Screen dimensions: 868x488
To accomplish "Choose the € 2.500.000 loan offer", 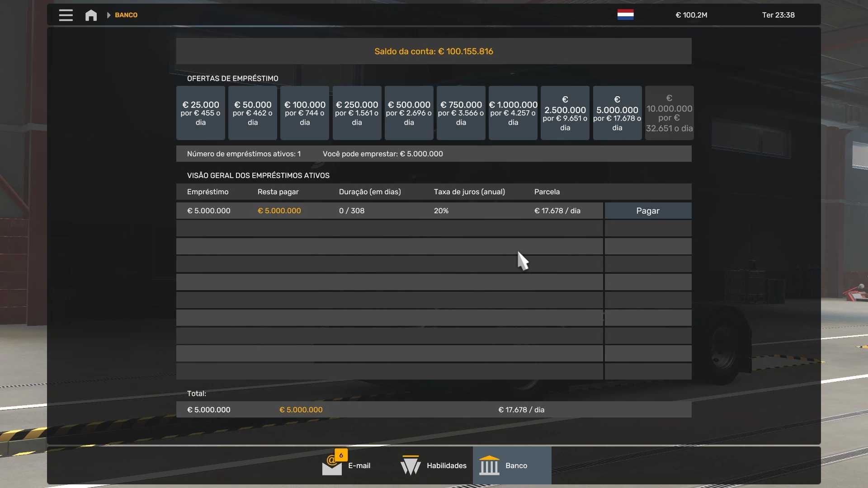I will pyautogui.click(x=565, y=113).
